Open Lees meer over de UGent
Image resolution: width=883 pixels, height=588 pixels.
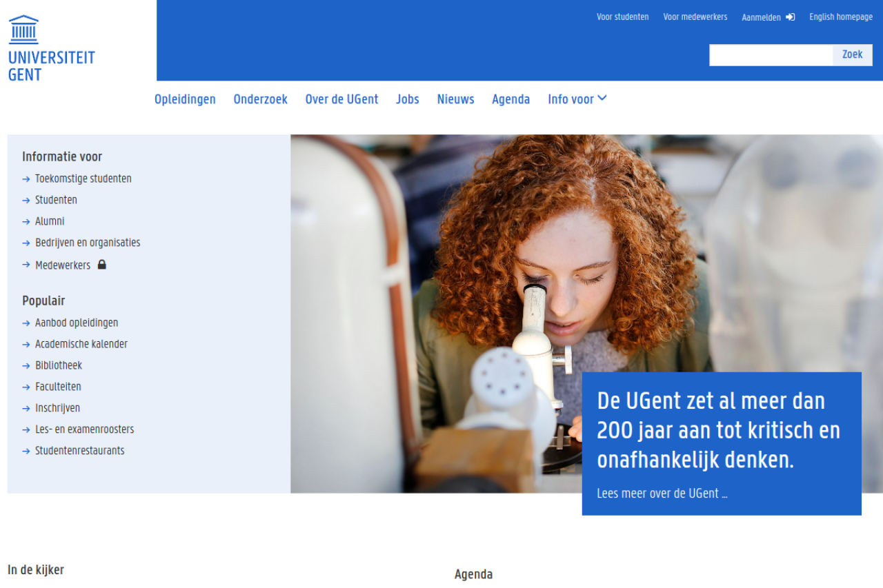pos(662,494)
